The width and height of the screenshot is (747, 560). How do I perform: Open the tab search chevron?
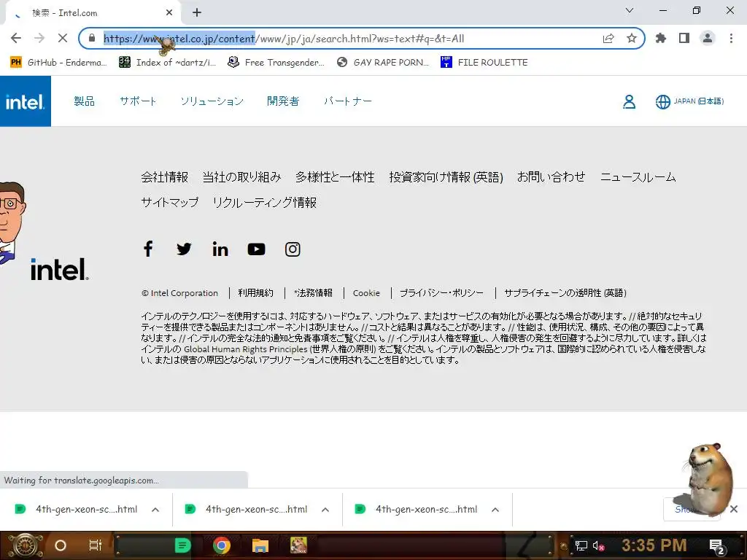coord(630,10)
